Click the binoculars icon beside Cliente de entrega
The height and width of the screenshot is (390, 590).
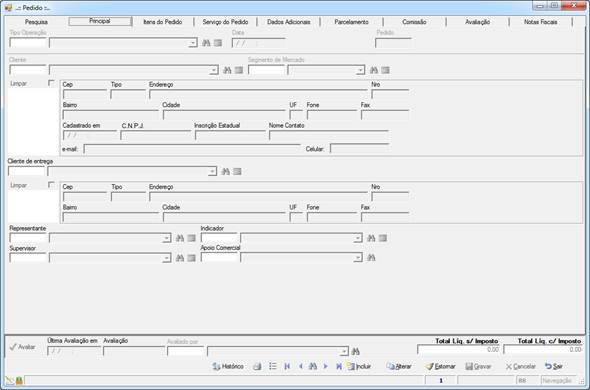click(x=225, y=172)
